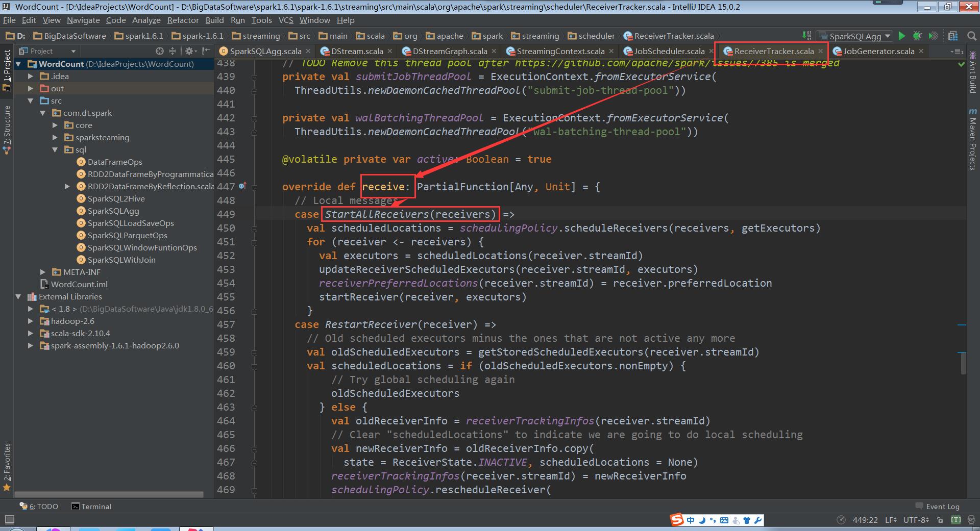Collapse the sql package
The image size is (980, 531).
55,149
